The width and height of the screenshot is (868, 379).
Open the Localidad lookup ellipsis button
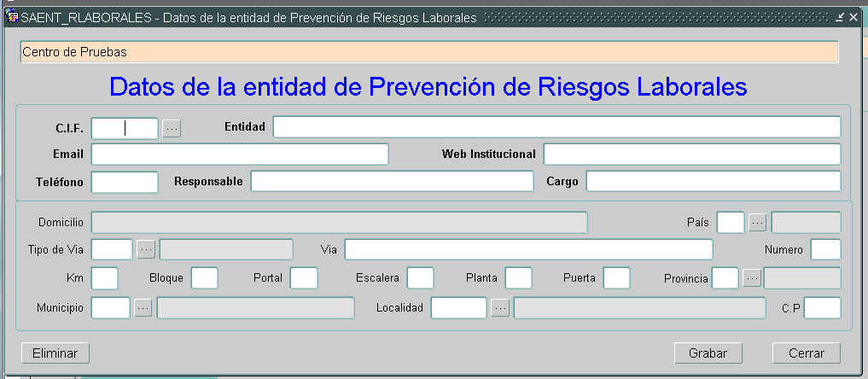pyautogui.click(x=500, y=308)
